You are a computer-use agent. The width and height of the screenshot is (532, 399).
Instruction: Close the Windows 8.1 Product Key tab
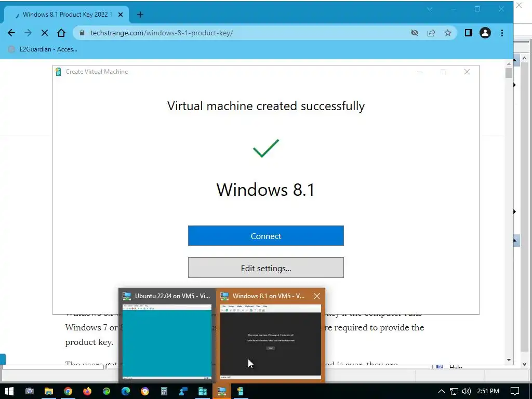pos(121,15)
